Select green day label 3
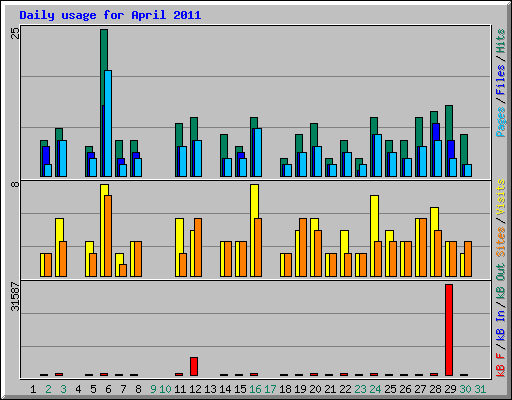The height and width of the screenshot is (400, 512). coord(63,389)
